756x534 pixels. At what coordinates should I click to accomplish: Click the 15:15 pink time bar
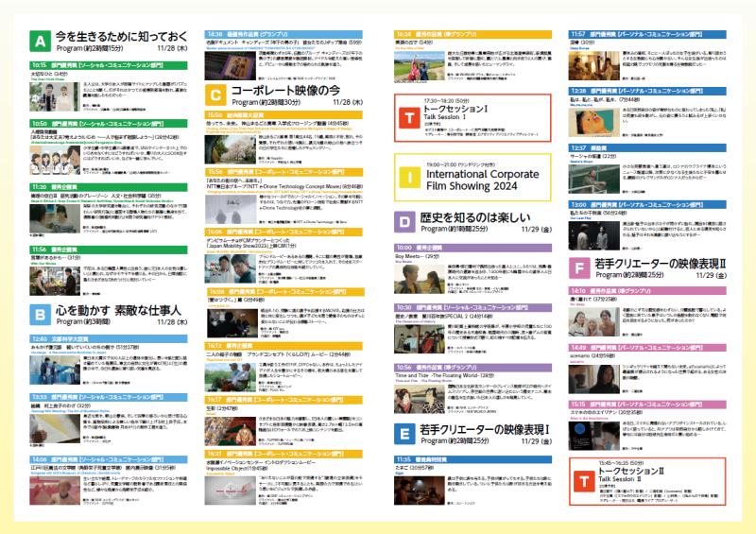(647, 405)
